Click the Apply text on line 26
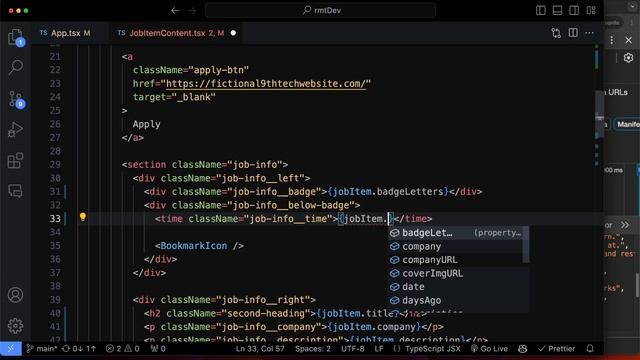Screen dimensions: 640x360 point(147,124)
